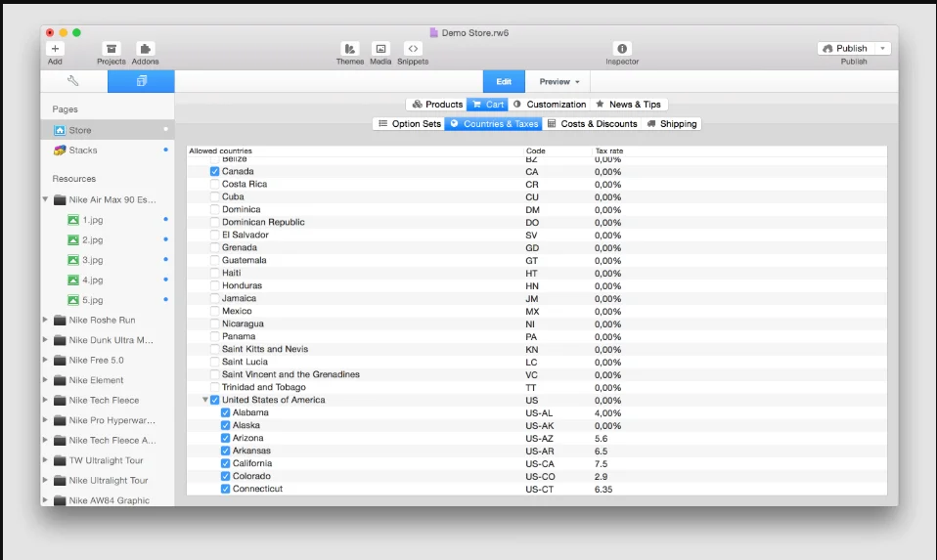937x560 pixels.
Task: Click the Store page home icon
Action: [60, 130]
